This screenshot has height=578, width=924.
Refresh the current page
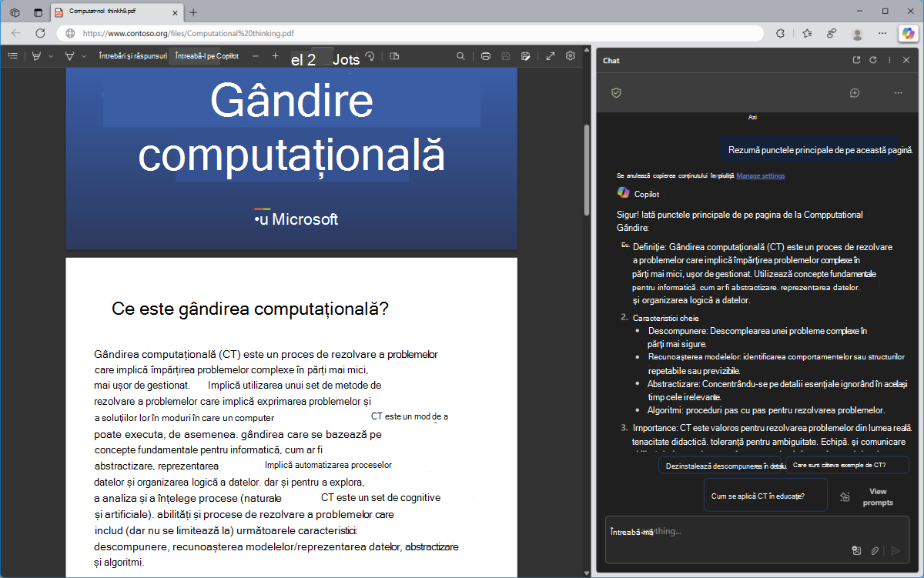tap(40, 33)
